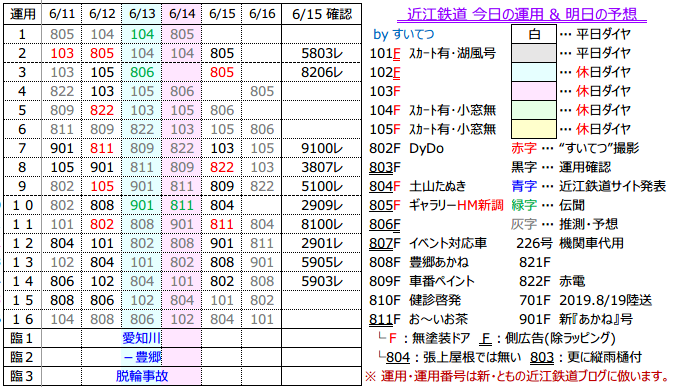The width and height of the screenshot is (680, 387).
Task: Click the 9100レ confirmation cell
Action: click(322, 148)
